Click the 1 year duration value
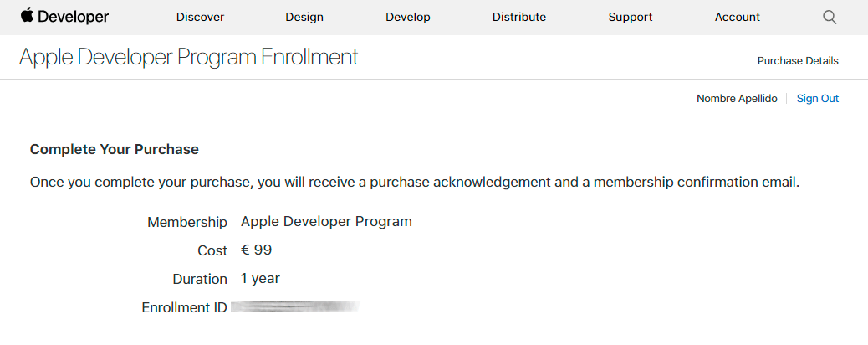 (x=260, y=279)
